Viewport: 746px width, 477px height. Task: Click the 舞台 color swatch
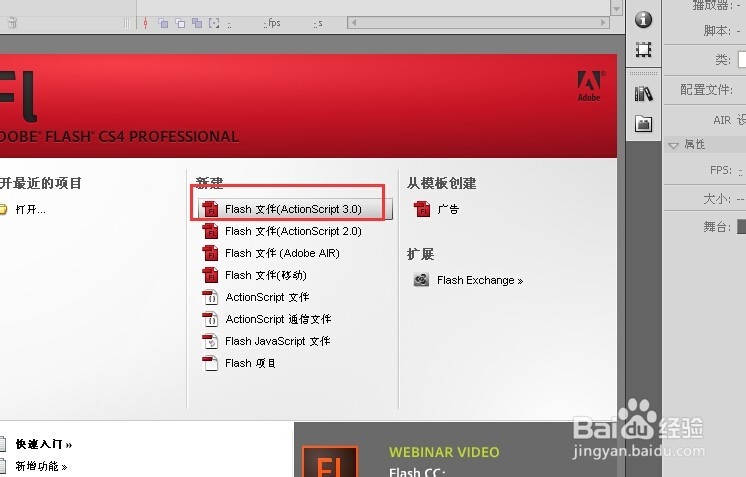point(741,227)
